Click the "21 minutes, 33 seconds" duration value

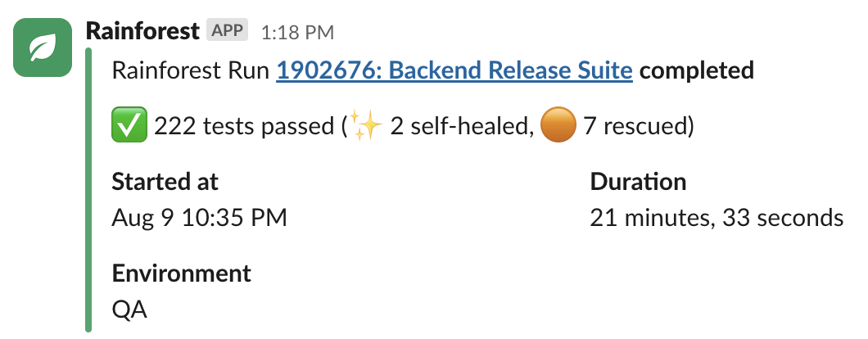click(717, 218)
